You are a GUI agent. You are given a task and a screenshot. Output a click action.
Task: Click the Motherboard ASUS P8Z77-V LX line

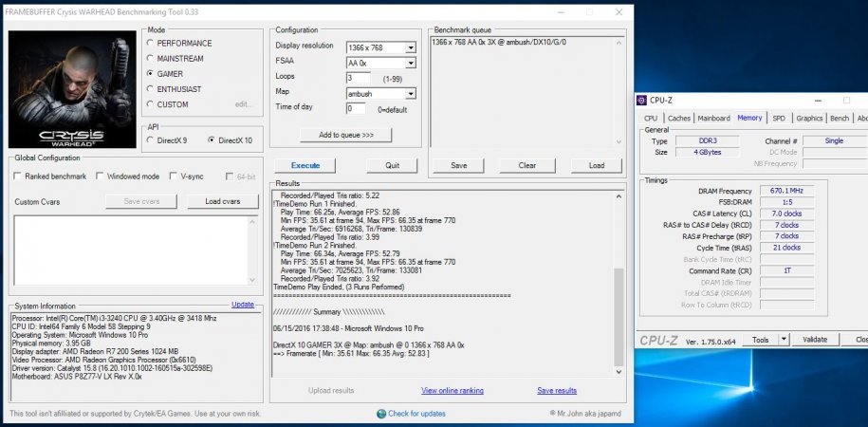[77, 377]
